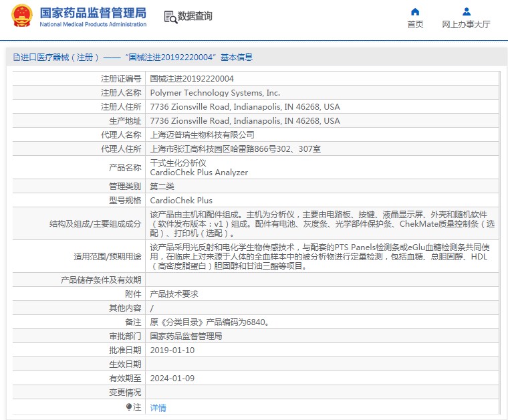The width and height of the screenshot is (508, 420).
Task: Click the 注册证编号 label
Action: [x=121, y=79]
